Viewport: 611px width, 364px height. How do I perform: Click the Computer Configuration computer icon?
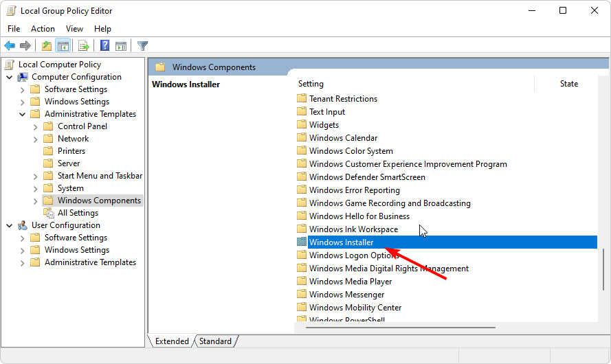[23, 77]
